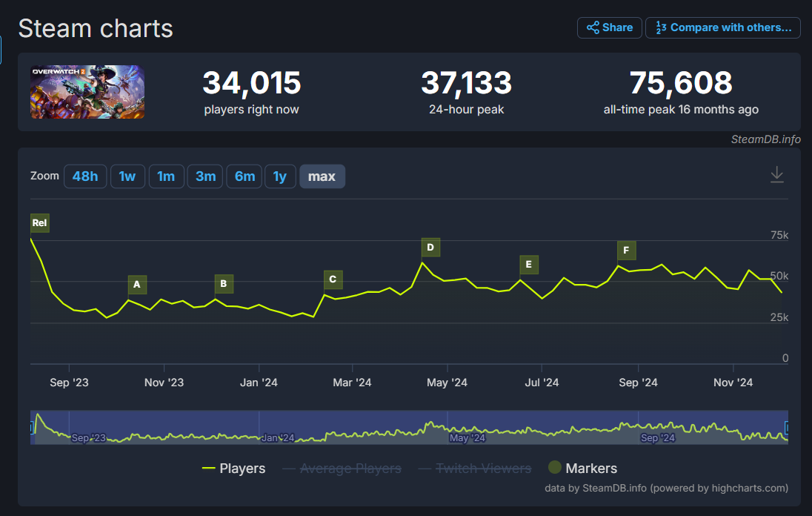Switch zoom to 3m
Viewport: 812px width, 516px height.
205,176
